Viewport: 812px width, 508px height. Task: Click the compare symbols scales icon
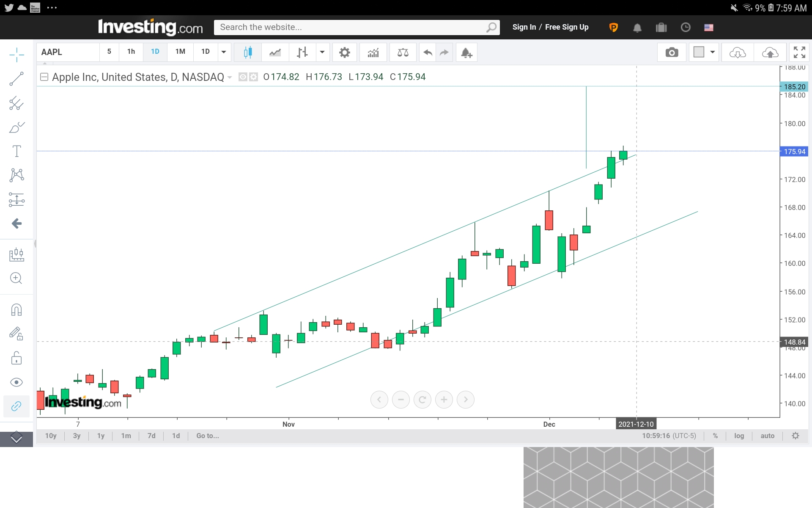click(403, 52)
